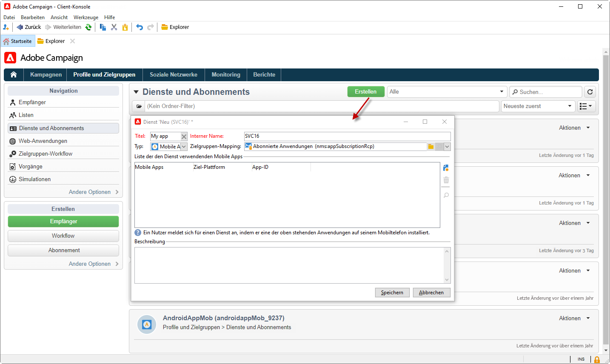Image resolution: width=610 pixels, height=364 pixels.
Task: Open the Neueste zuerst sort dropdown
Action: tap(538, 106)
